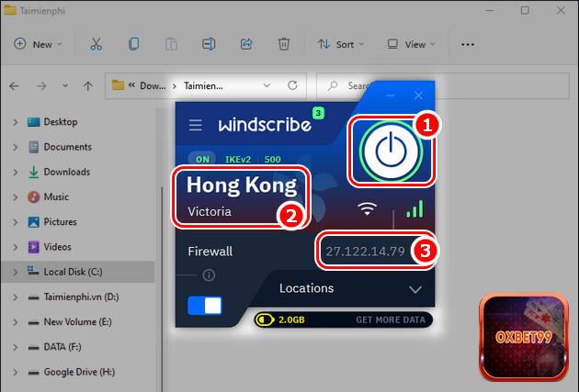Refresh the current folder

(x=292, y=85)
